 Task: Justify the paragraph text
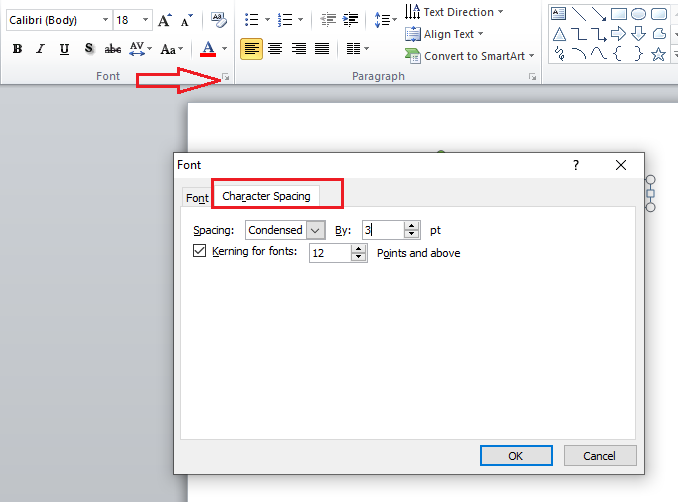(322, 48)
